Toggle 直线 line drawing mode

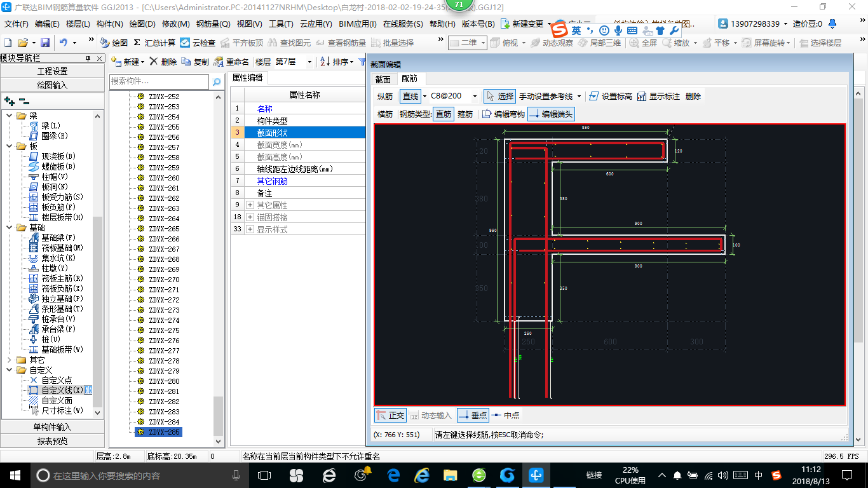[x=410, y=96]
